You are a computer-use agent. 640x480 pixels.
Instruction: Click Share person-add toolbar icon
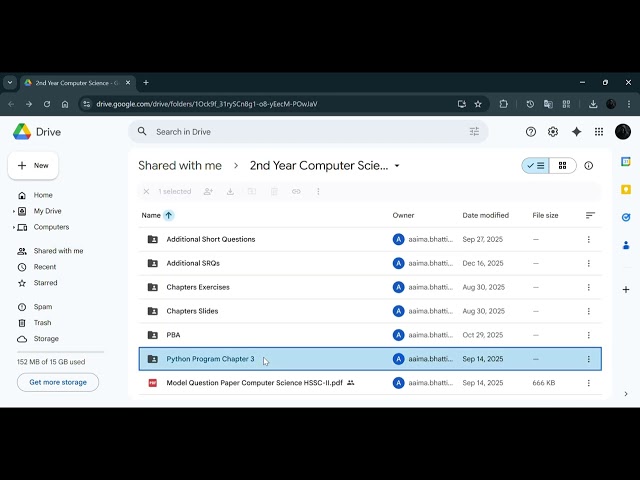pyautogui.click(x=208, y=191)
